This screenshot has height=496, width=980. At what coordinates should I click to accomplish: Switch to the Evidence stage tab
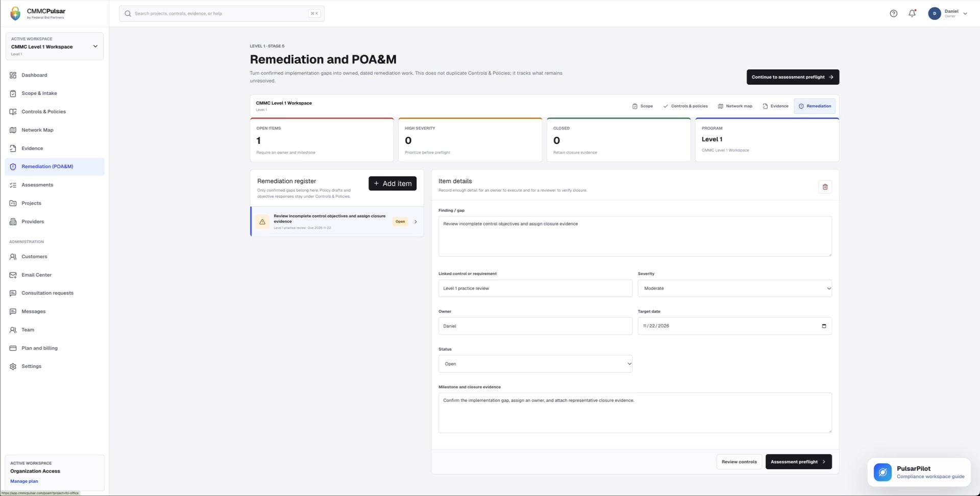click(x=775, y=106)
